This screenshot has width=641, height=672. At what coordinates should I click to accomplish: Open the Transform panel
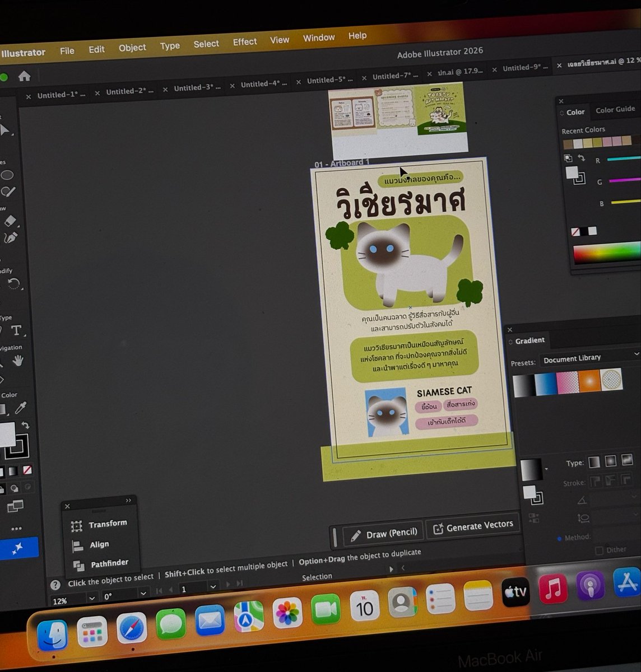tap(100, 525)
